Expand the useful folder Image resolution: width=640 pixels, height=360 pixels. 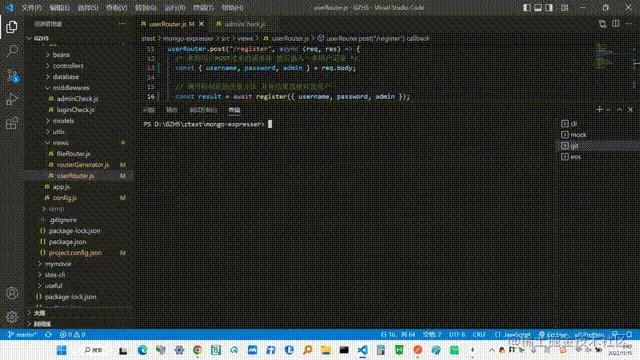click(53, 286)
